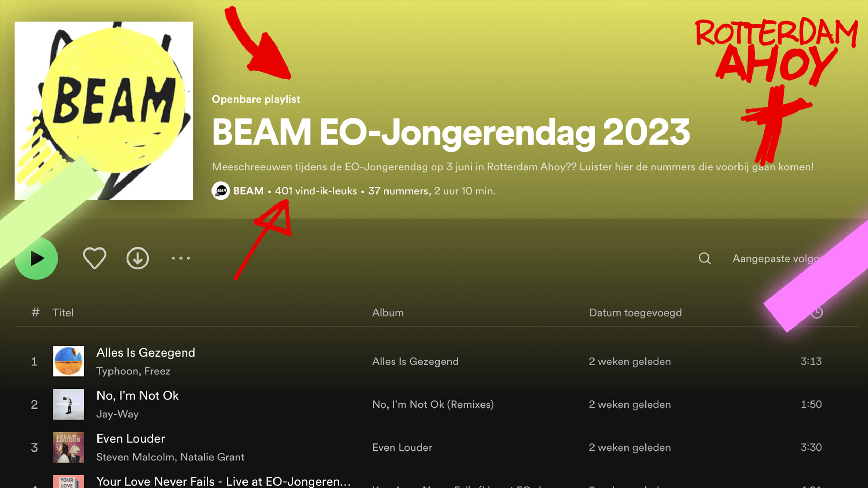Click the BEAM profile avatar icon

click(x=221, y=191)
